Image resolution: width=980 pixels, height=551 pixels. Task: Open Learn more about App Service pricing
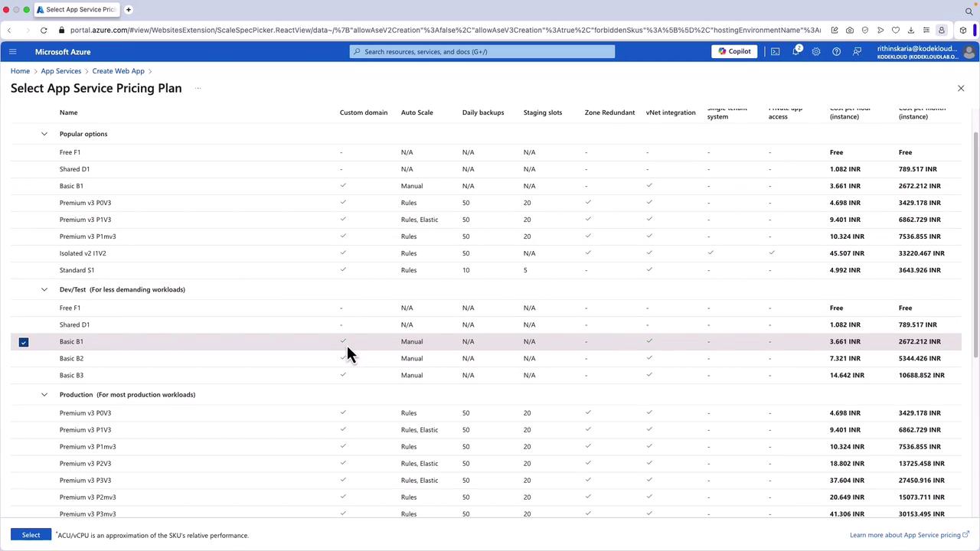click(905, 535)
